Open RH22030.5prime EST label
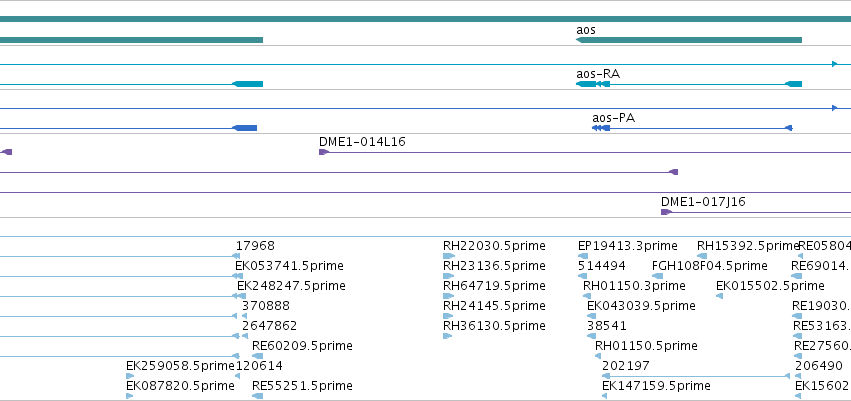 [494, 246]
